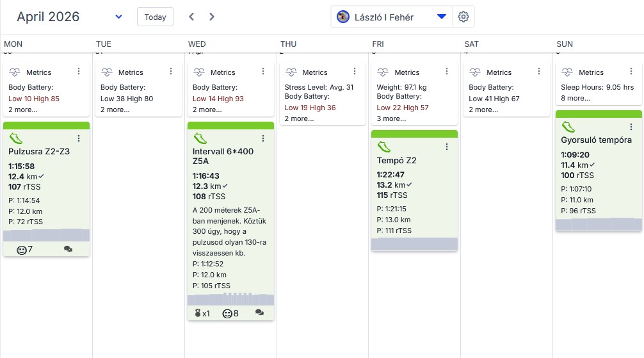Open the three-dot menu on Sunday's Metrics card
This screenshot has width=644, height=358.
point(631,72)
